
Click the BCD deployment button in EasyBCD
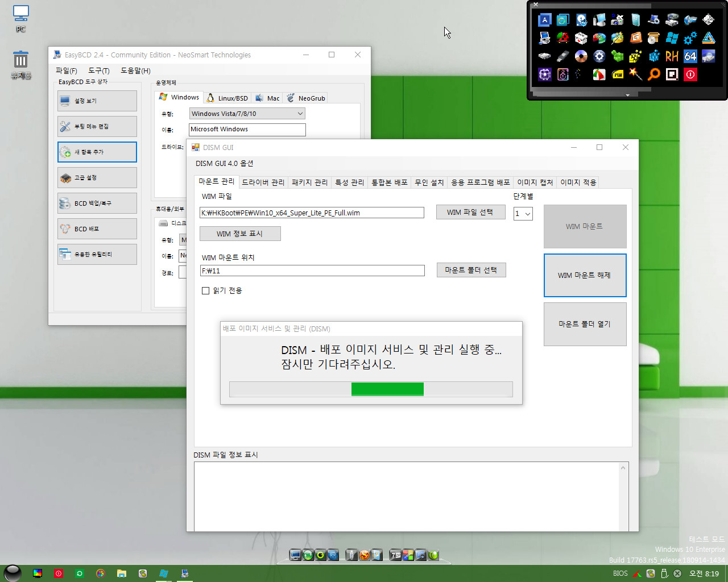(97, 228)
